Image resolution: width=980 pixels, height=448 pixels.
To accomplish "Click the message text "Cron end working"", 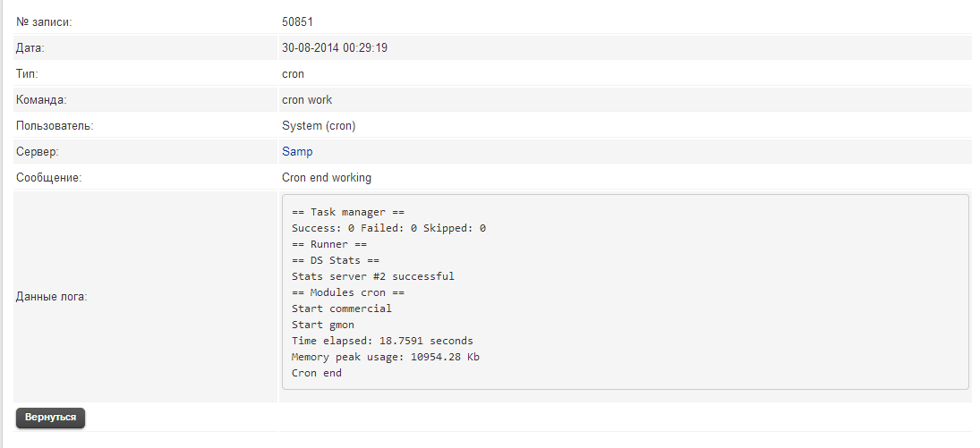I will click(327, 178).
